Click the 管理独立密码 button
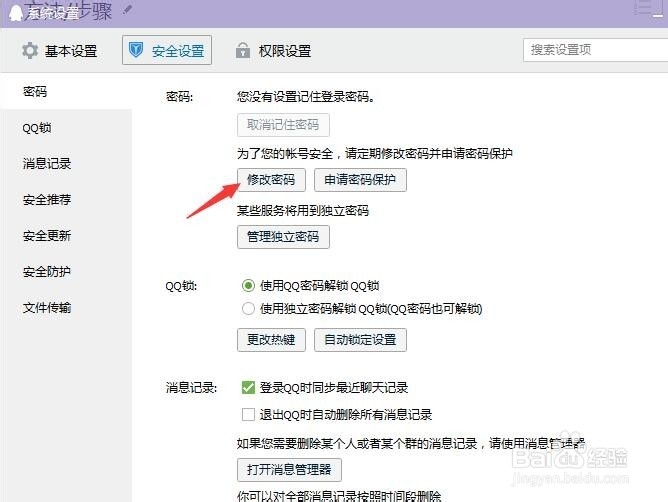 point(283,237)
